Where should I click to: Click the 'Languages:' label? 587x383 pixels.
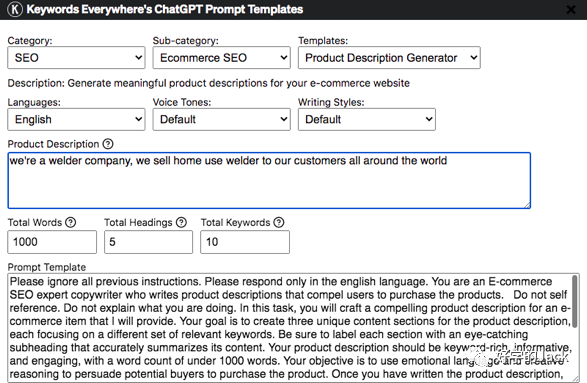(34, 102)
